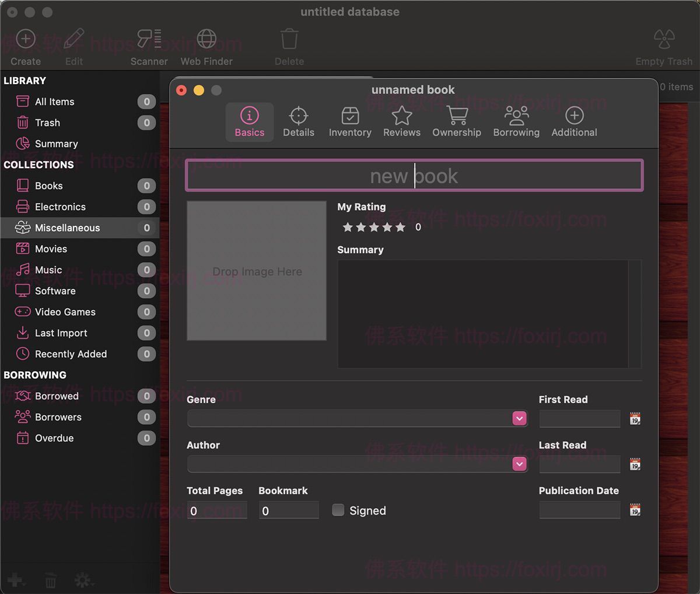Toggle the Signed checkbox
Viewport: 700px width, 594px height.
click(x=338, y=510)
